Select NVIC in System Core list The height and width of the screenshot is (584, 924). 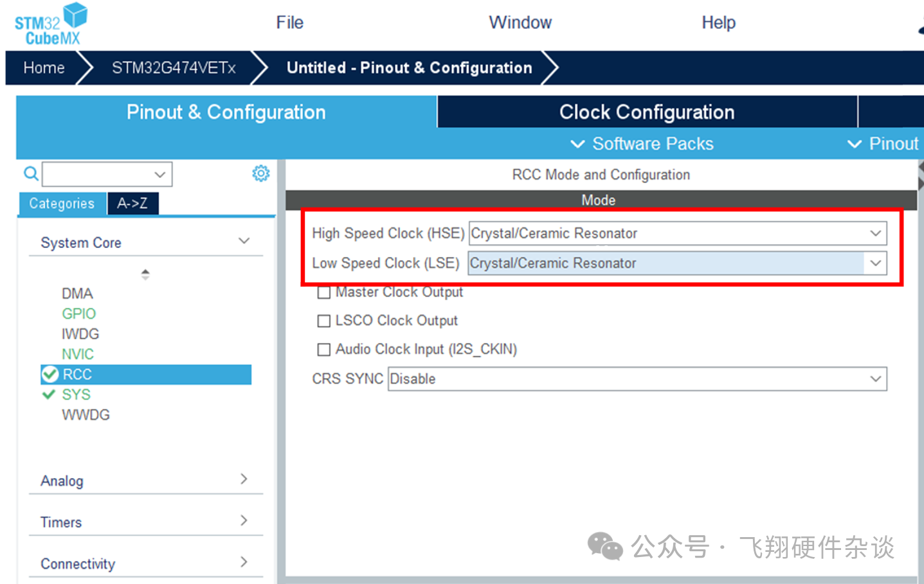click(78, 354)
